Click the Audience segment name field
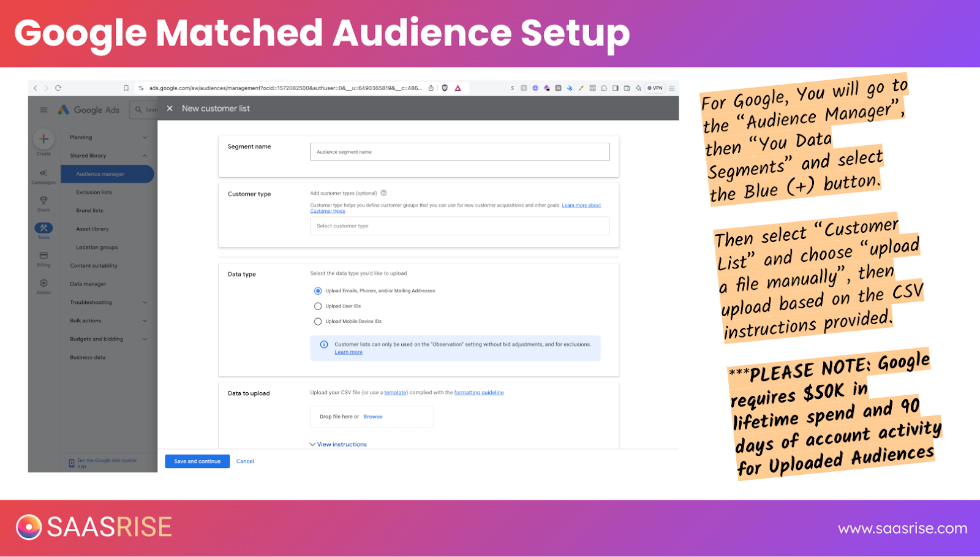The height and width of the screenshot is (557, 980). pyautogui.click(x=459, y=152)
